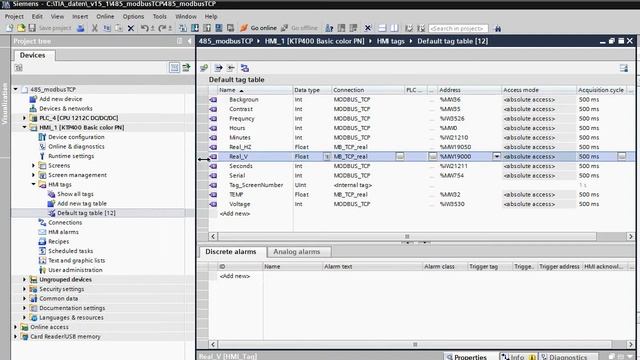Click the tag table scroll right arrow
This screenshot has width=640, height=360.
pos(631,236)
